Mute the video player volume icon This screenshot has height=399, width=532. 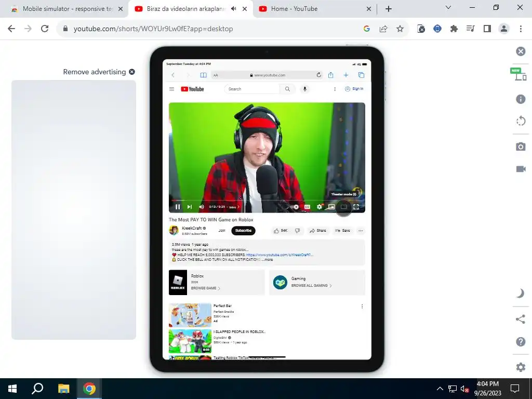(x=202, y=207)
